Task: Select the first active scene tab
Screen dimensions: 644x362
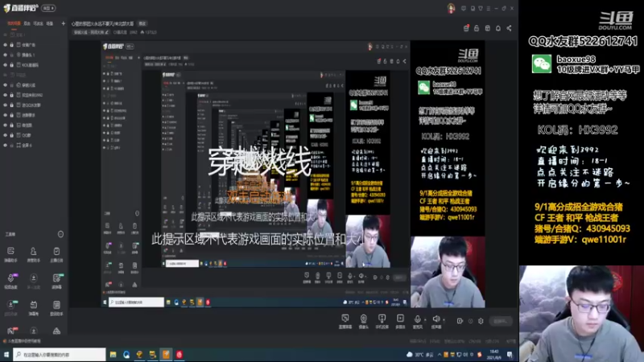Action: (14, 23)
